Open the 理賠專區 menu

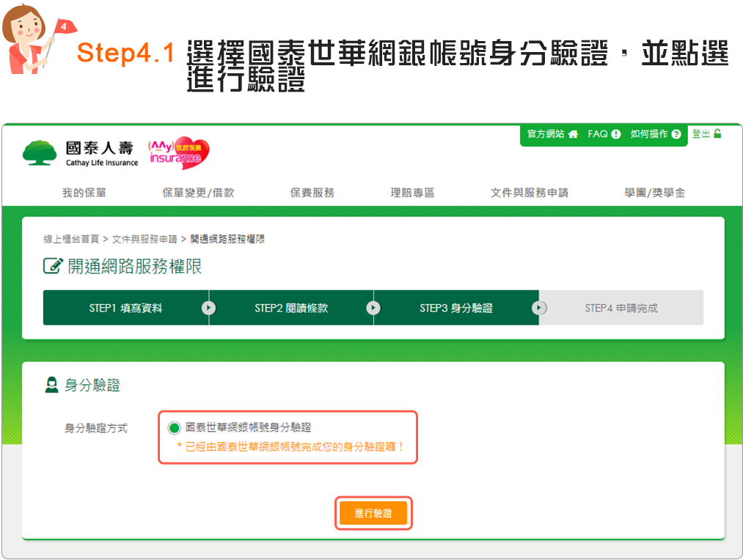tap(412, 193)
